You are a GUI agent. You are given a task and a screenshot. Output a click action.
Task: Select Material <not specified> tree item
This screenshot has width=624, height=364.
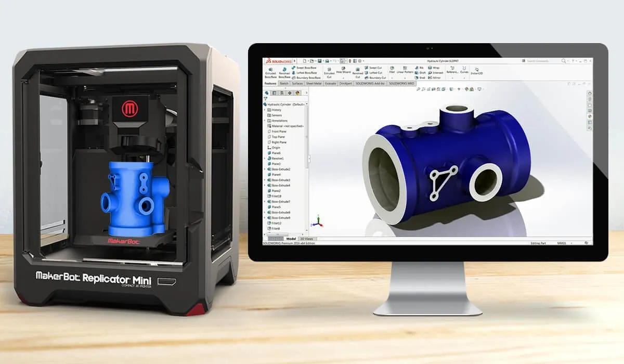pyautogui.click(x=285, y=126)
